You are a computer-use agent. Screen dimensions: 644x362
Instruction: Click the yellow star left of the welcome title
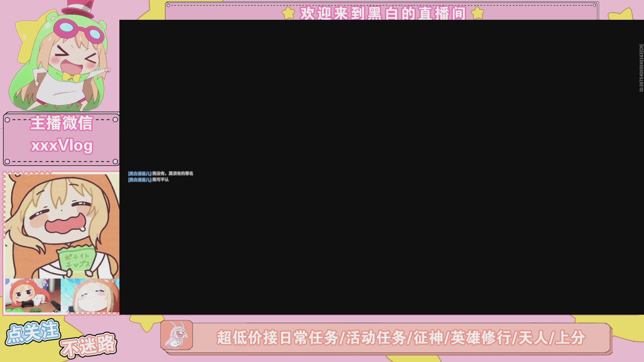288,13
